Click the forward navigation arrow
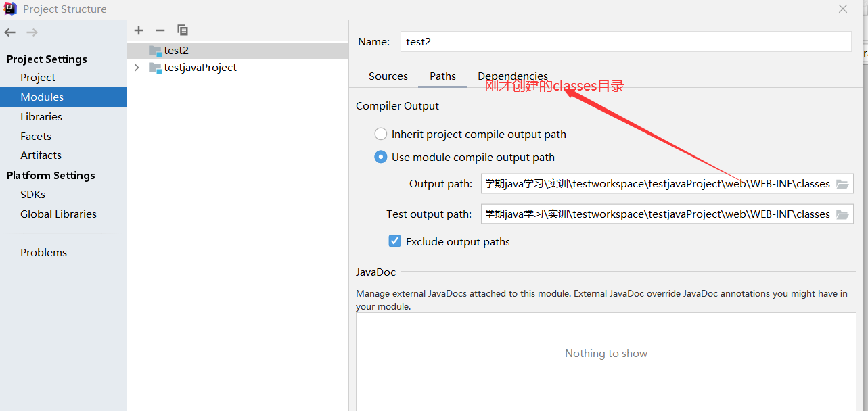868x411 pixels. 32,32
